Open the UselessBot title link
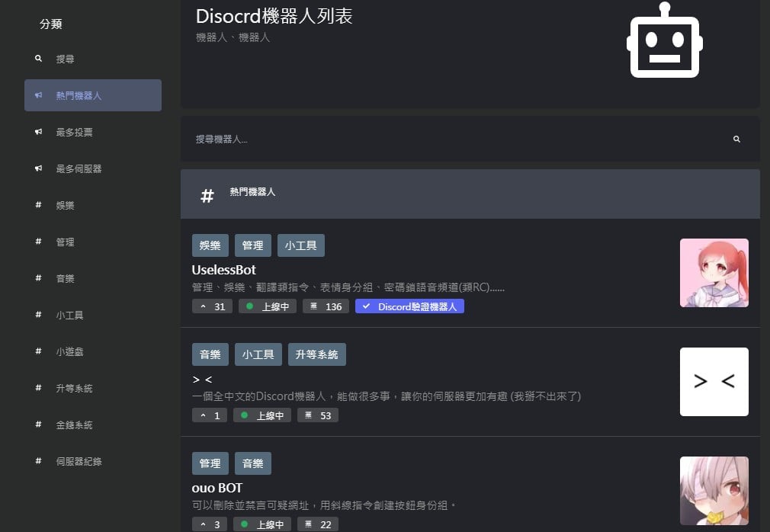 click(x=223, y=270)
